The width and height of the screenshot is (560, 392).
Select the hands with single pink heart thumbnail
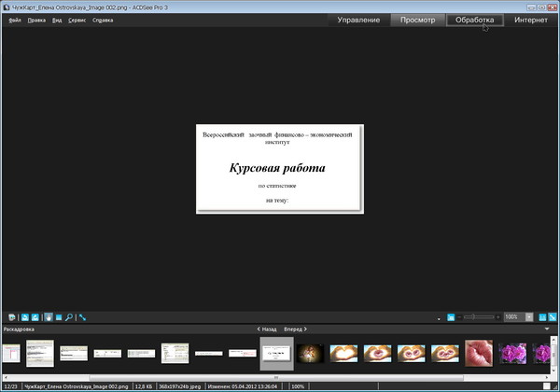tap(377, 354)
